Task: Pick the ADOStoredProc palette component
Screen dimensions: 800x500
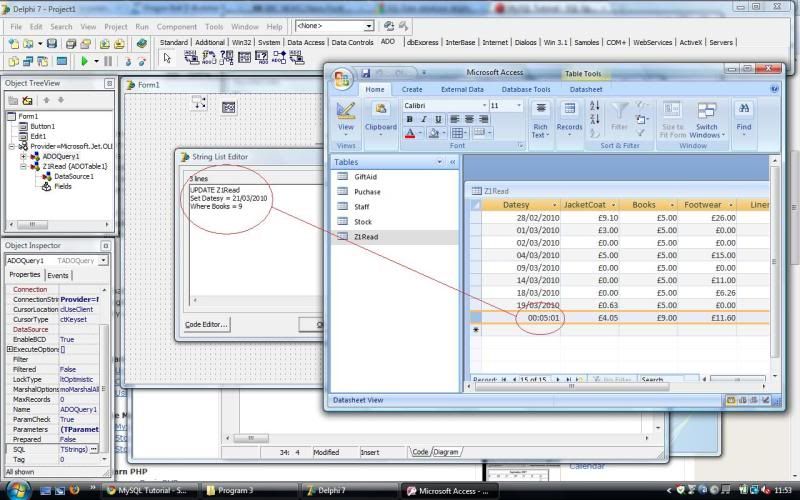Action: [x=279, y=58]
